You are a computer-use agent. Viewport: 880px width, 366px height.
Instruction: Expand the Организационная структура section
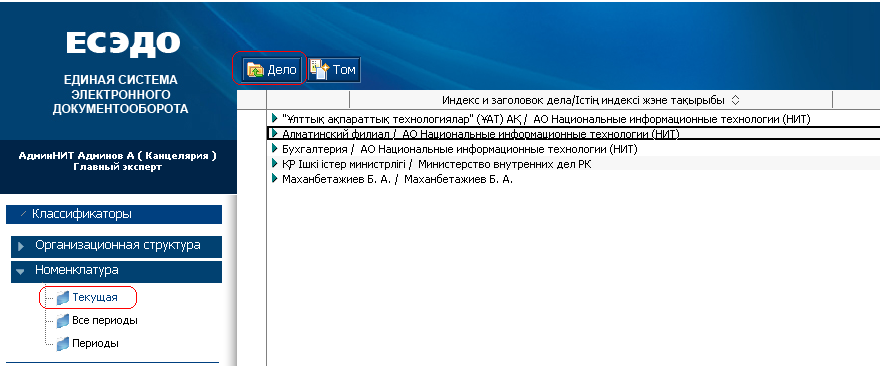click(x=117, y=246)
